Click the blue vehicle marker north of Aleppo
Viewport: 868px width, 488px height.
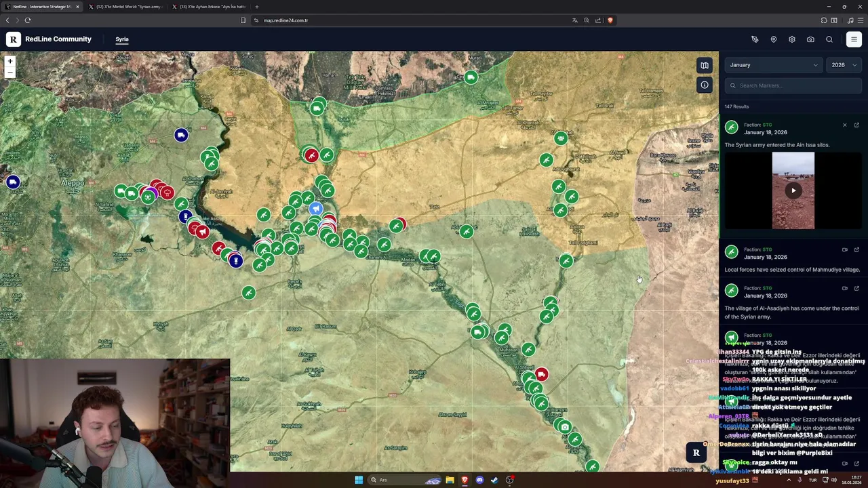coord(181,136)
